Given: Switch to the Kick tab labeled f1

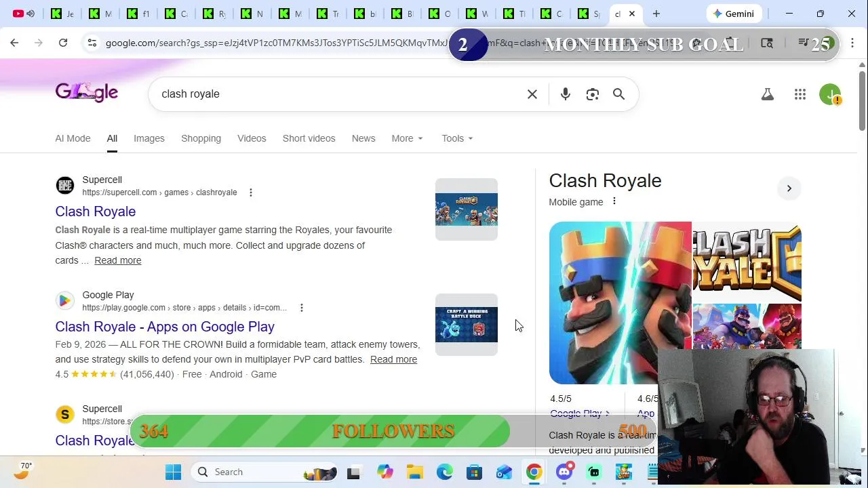Looking at the screenshot, I should pyautogui.click(x=138, y=14).
